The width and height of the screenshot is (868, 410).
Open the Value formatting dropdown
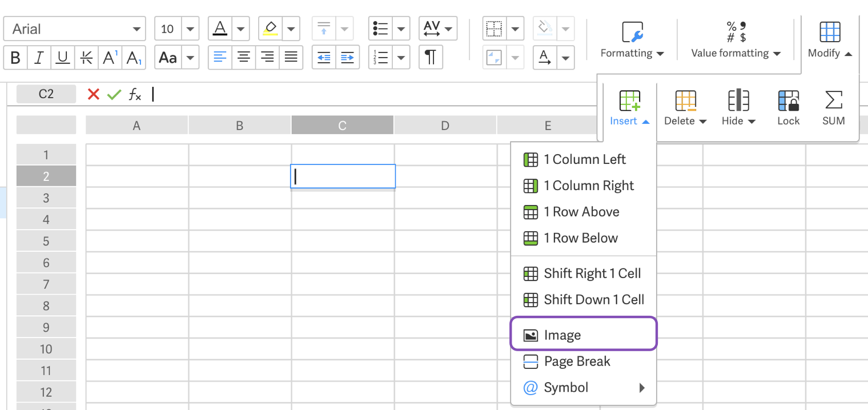click(x=736, y=39)
